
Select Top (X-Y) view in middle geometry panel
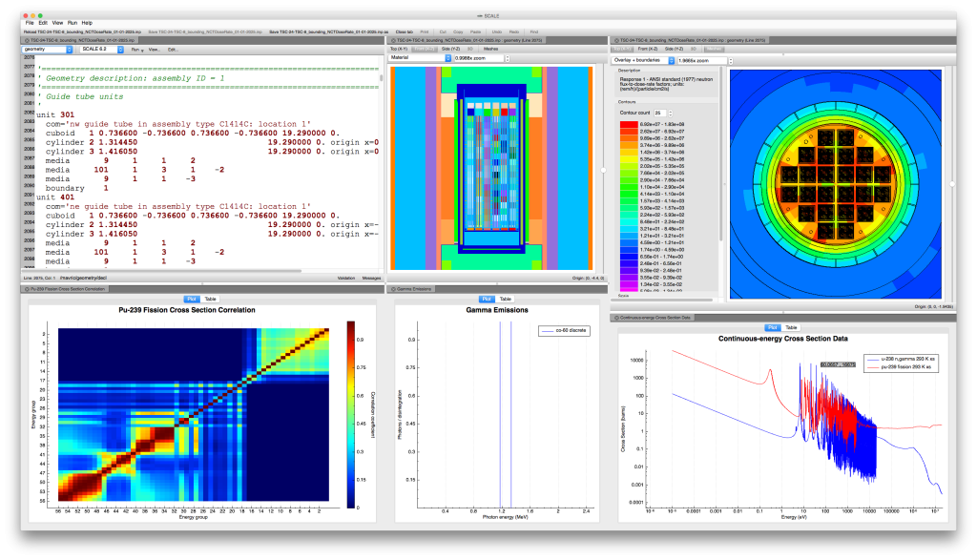click(399, 49)
